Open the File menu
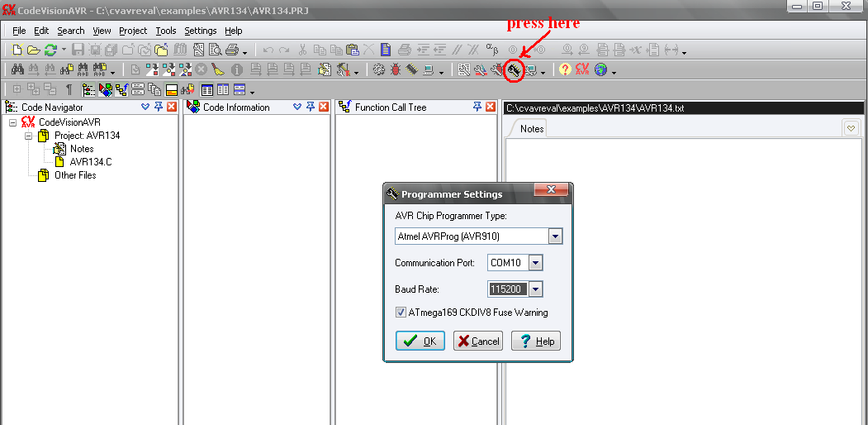 pyautogui.click(x=19, y=31)
